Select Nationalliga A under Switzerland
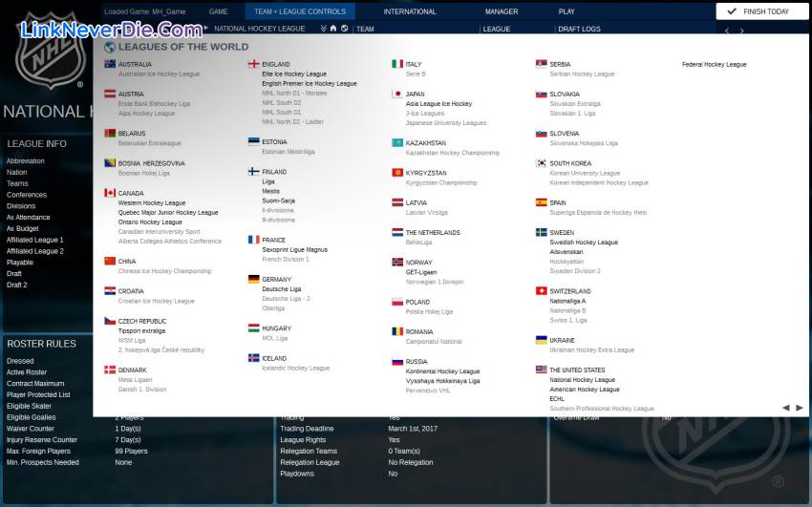Screen dimensions: 812x507 click(x=567, y=301)
